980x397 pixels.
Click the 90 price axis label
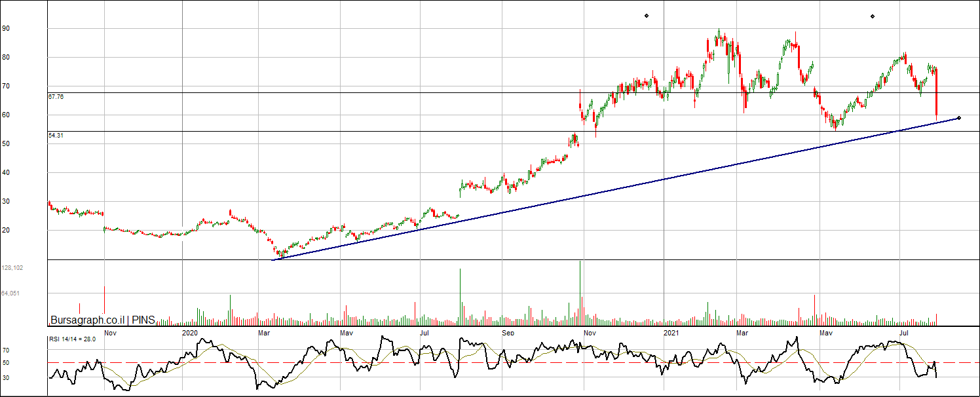coord(6,29)
